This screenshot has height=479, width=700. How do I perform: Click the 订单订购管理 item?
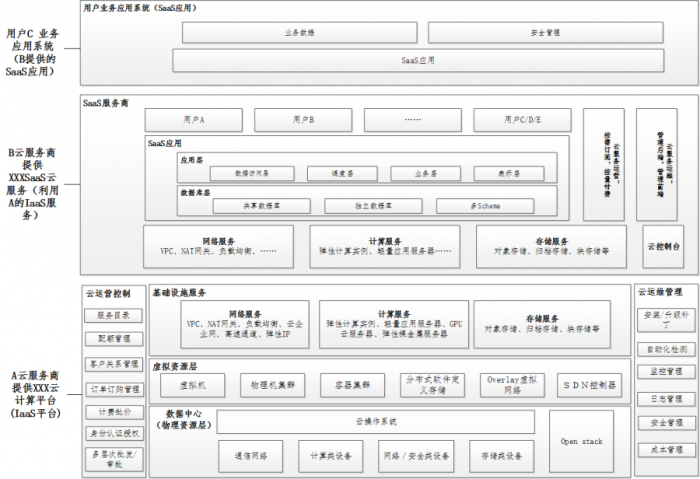coord(113,388)
